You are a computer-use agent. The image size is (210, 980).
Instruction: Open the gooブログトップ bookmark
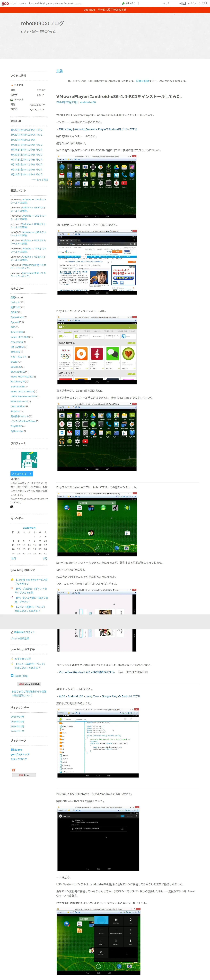click(20, 755)
